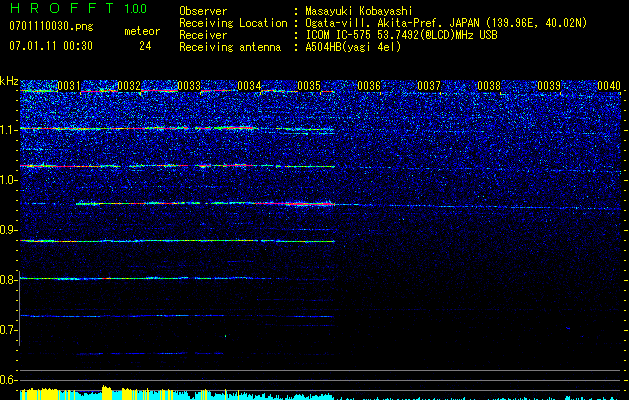Click the meteor count value 24

pos(145,46)
